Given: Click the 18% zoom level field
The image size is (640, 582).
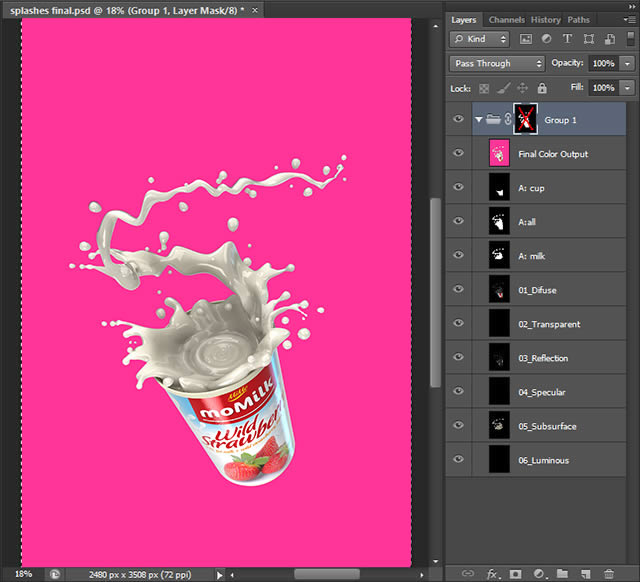Looking at the screenshot, I should click(23, 574).
